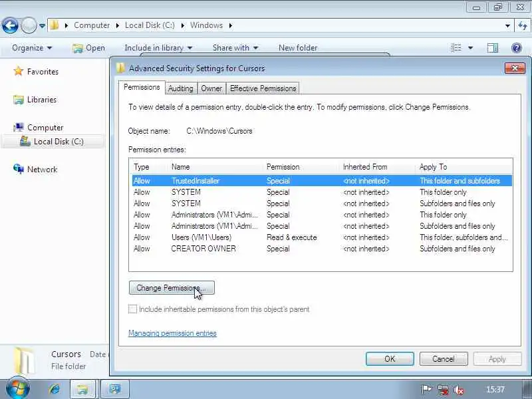The image size is (532, 399).
Task: Click the Change Permissions button
Action: tap(172, 288)
